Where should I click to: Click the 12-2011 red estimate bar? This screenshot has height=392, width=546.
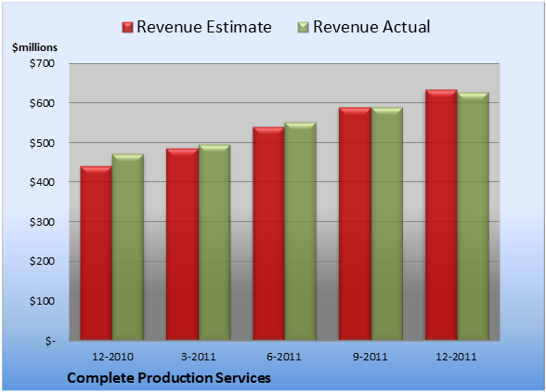441,215
